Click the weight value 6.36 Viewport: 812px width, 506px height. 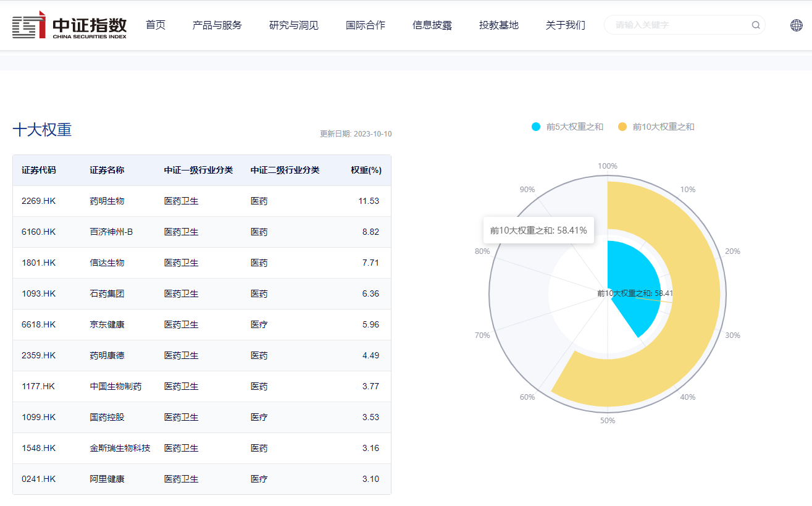point(370,293)
